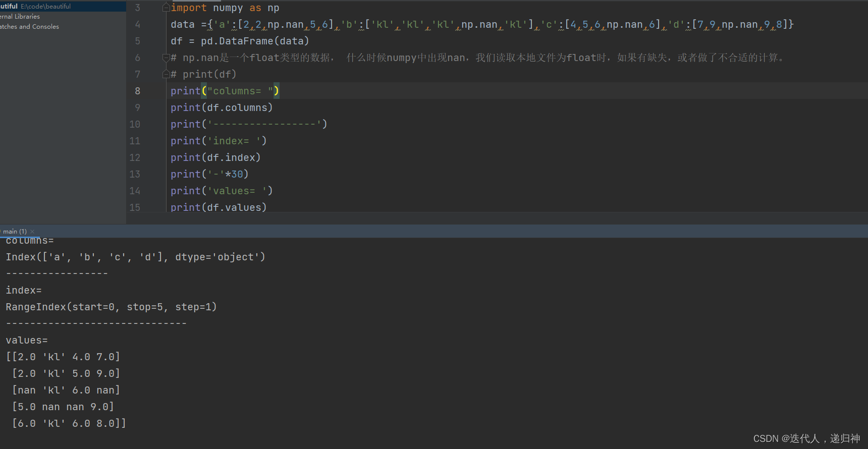
Task: Click the RangeIndex(start=0, stop=5, step=1) output
Action: coord(111,307)
